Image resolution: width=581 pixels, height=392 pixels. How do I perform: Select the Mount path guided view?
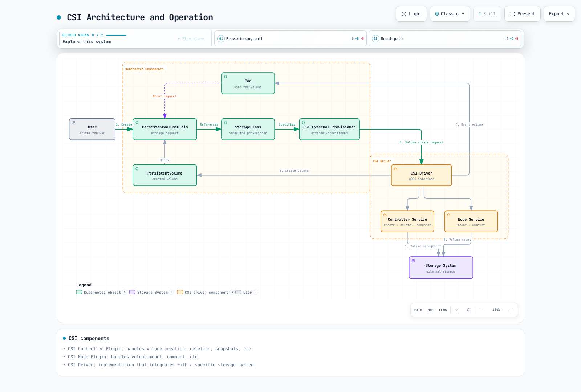click(x=445, y=38)
